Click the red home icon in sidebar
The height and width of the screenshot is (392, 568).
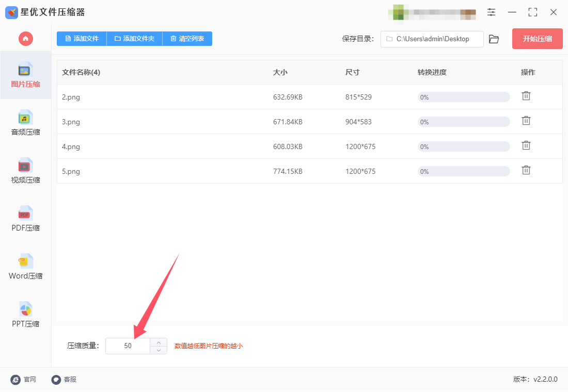tap(26, 39)
